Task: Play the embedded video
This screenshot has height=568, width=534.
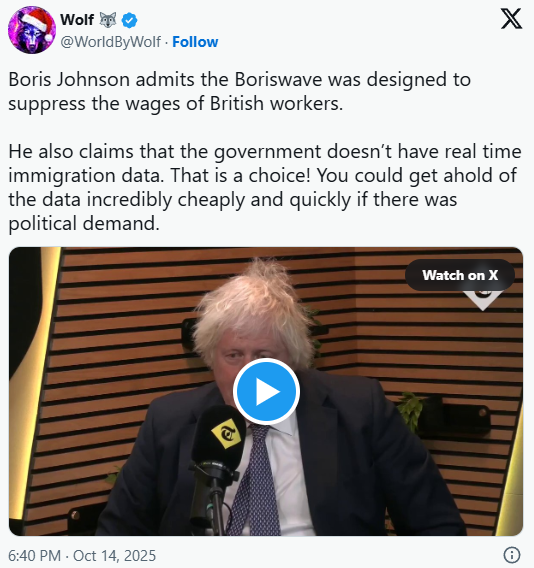Action: [266, 392]
